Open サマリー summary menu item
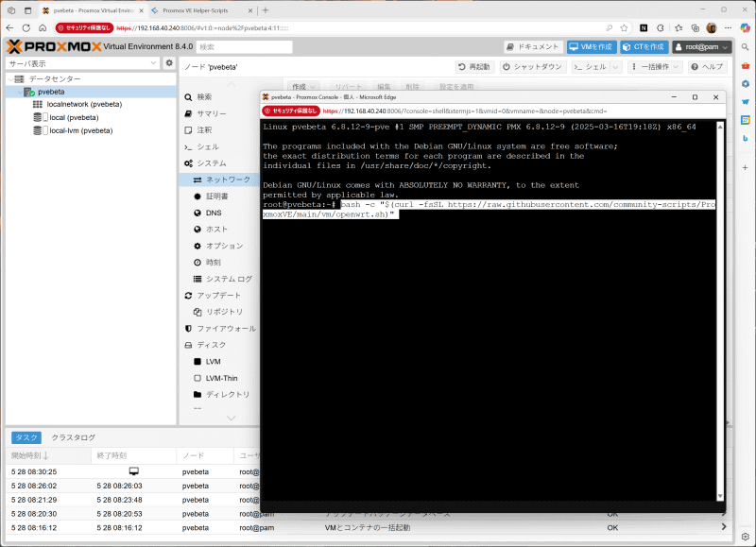Viewport: 756px width, 547px height. (x=211, y=113)
